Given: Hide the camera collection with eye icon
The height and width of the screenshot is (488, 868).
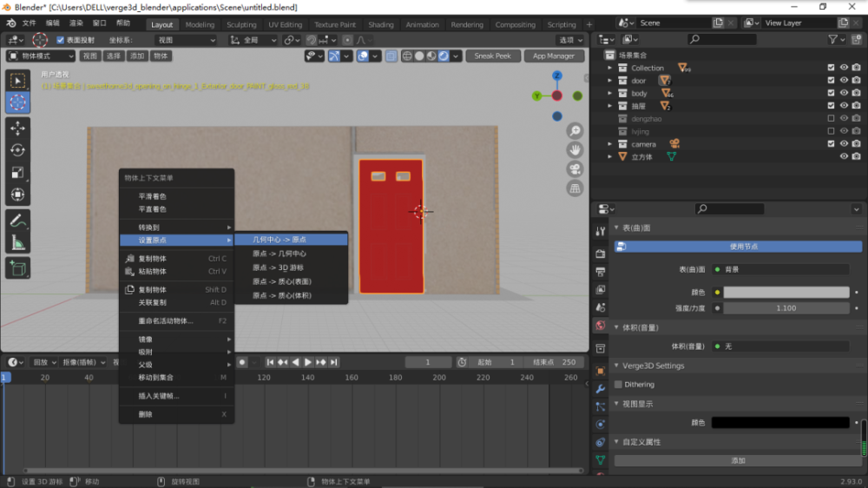Looking at the screenshot, I should (x=844, y=144).
